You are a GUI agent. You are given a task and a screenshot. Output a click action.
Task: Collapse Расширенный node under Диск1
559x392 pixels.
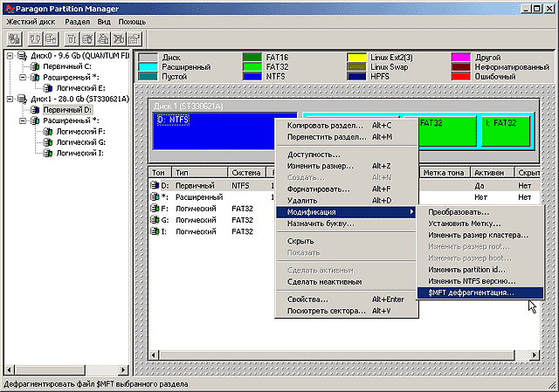23,120
